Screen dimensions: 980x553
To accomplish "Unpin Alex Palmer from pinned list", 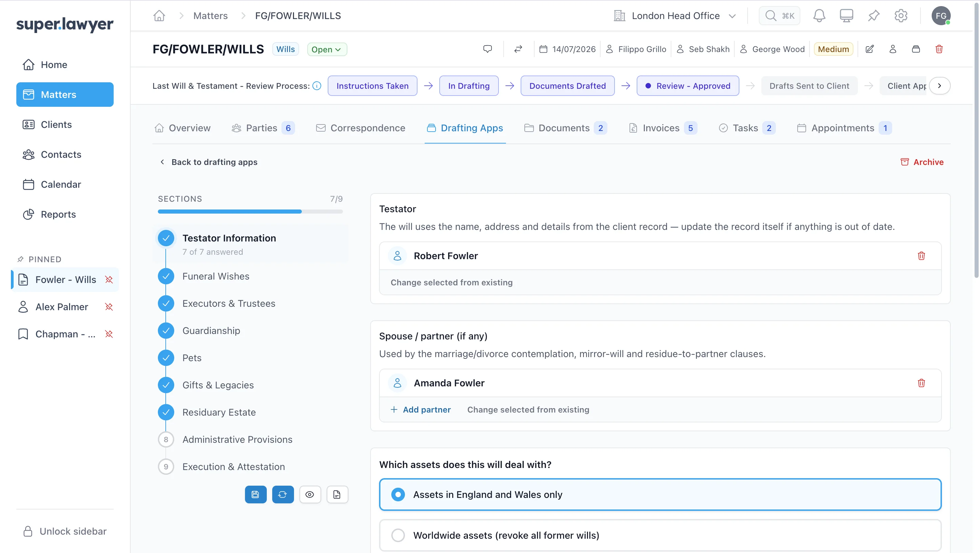I will 109,307.
